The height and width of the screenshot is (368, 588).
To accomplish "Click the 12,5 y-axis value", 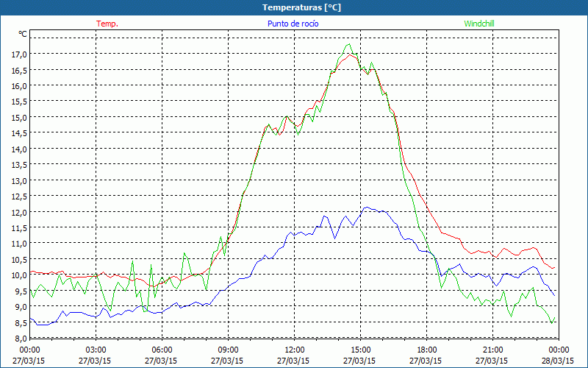I will click(20, 196).
